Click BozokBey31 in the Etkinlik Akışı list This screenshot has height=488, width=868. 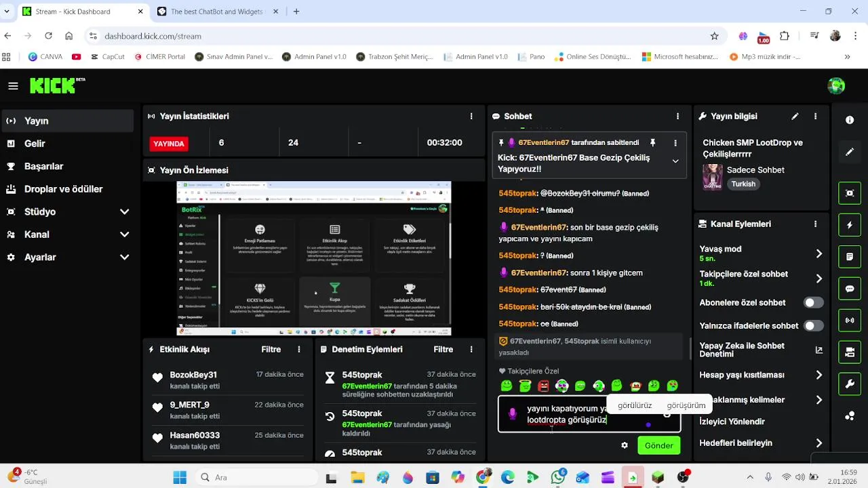193,375
